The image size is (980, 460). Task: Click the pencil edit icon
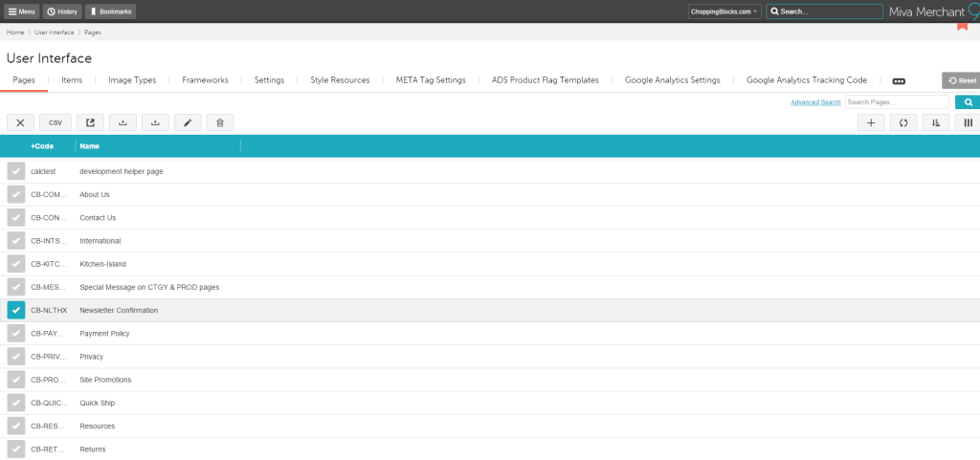tap(188, 122)
